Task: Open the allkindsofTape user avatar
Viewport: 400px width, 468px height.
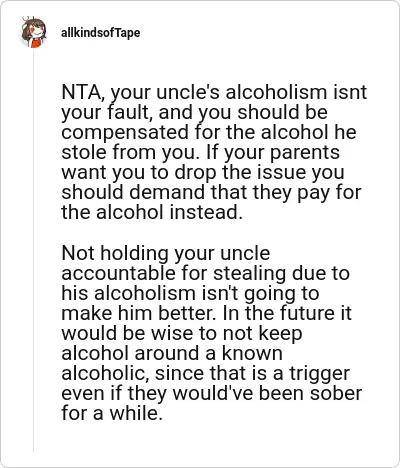Action: tap(33, 32)
